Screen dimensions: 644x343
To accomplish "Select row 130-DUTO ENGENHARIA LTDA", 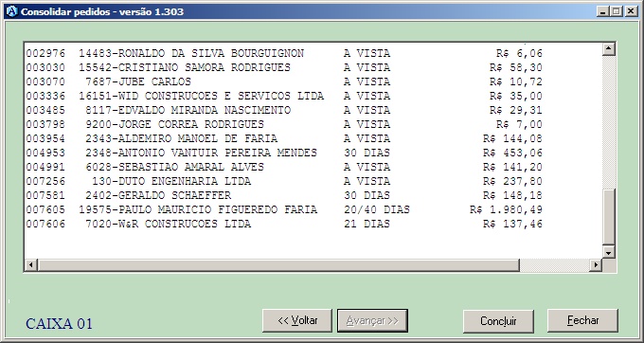I will [x=284, y=181].
